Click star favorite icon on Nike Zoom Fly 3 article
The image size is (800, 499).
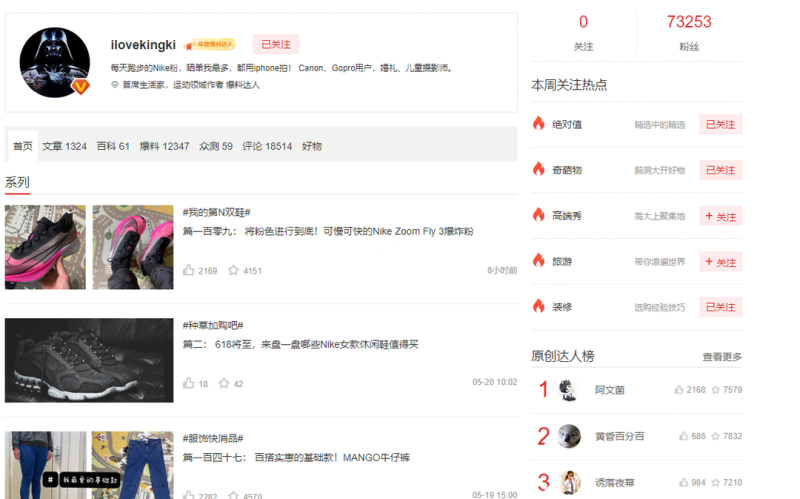[x=233, y=270]
